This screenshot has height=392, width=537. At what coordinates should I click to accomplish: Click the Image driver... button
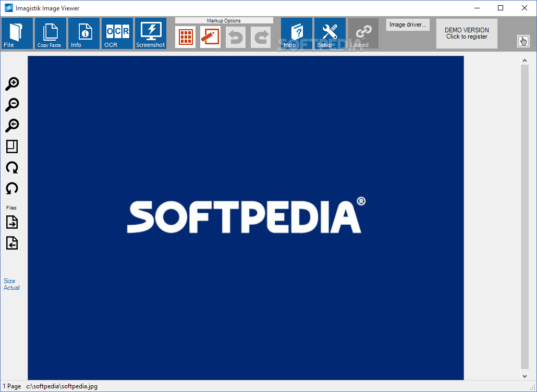(408, 24)
